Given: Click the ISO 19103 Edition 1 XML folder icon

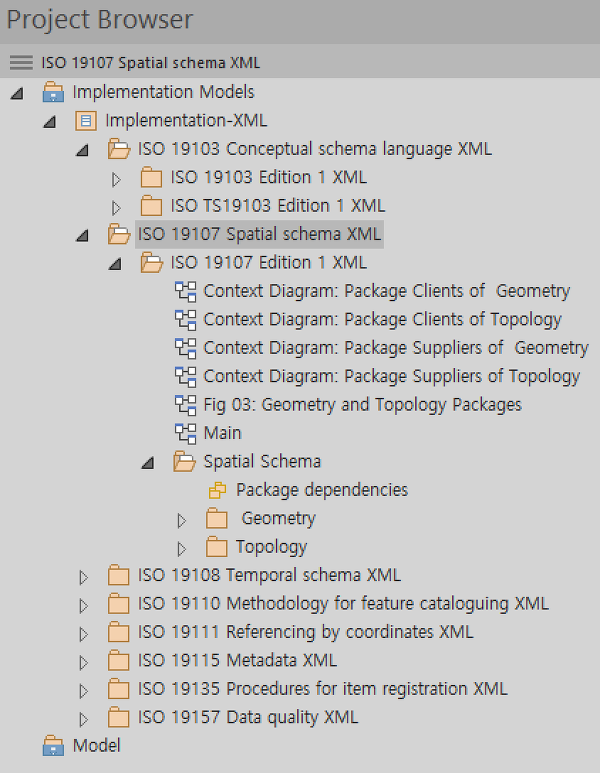Looking at the screenshot, I should (x=151, y=177).
